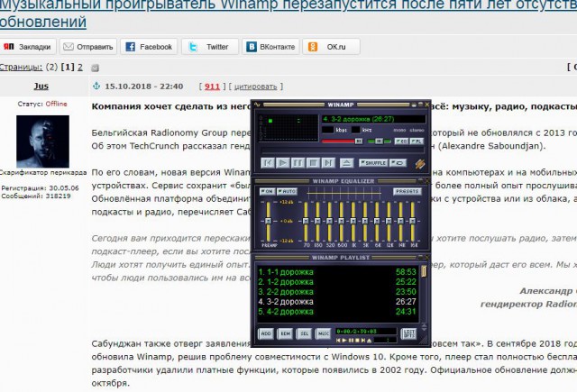Image resolution: width=577 pixels, height=392 pixels.
Task: Click the цитировать quote link
Action: (x=255, y=87)
